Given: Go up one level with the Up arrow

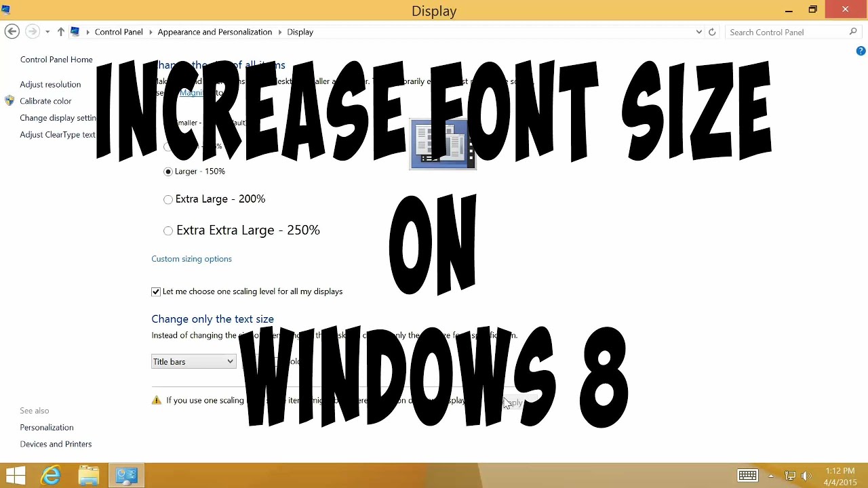Looking at the screenshot, I should [x=60, y=32].
